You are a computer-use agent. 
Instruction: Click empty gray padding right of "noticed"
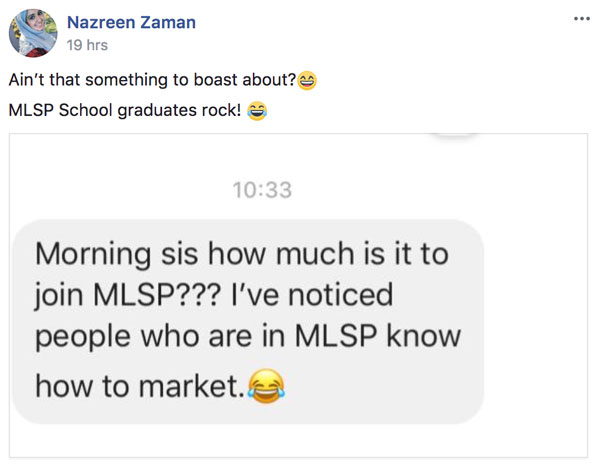[x=436, y=295]
